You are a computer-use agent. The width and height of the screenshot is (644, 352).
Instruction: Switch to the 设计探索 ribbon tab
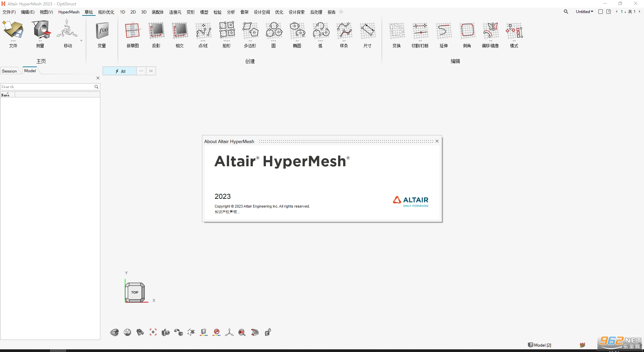[x=297, y=12]
